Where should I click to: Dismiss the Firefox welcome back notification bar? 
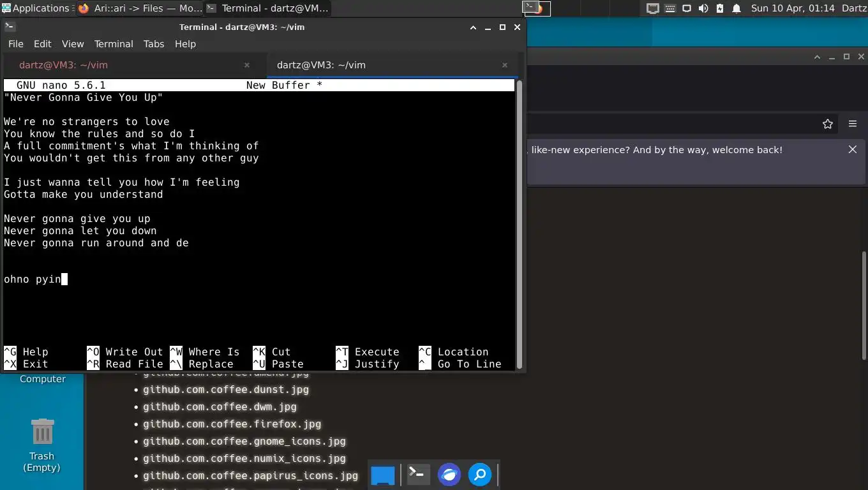point(853,149)
